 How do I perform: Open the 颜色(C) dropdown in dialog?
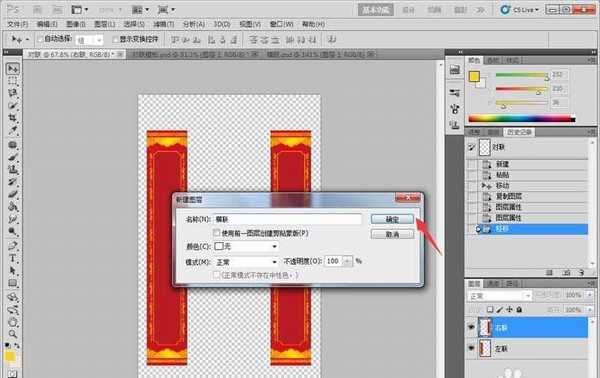[x=246, y=246]
